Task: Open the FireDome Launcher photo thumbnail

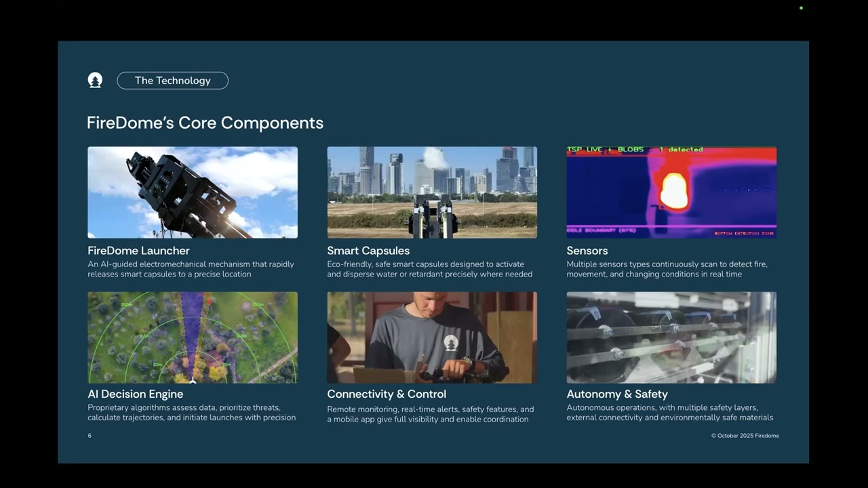Action: [x=193, y=192]
